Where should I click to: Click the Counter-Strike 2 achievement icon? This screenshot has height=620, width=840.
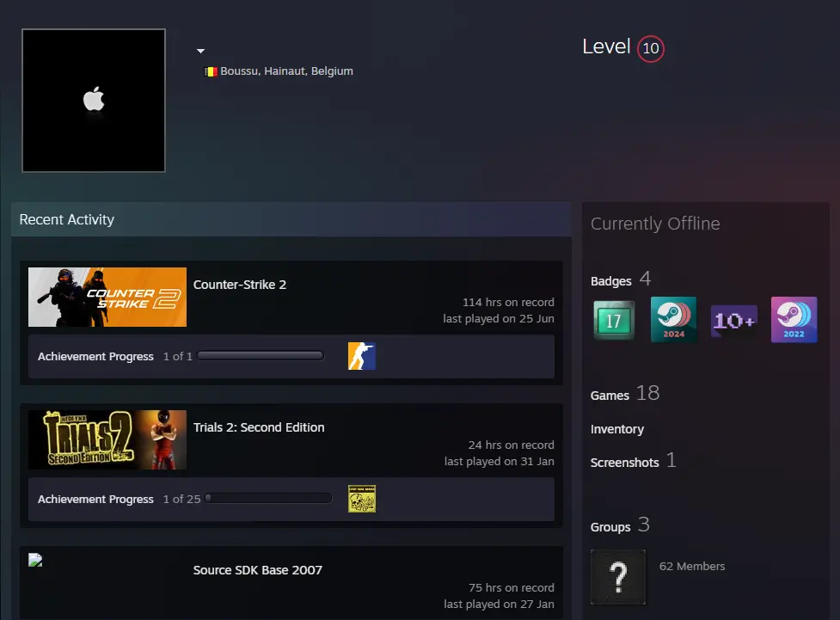(362, 356)
